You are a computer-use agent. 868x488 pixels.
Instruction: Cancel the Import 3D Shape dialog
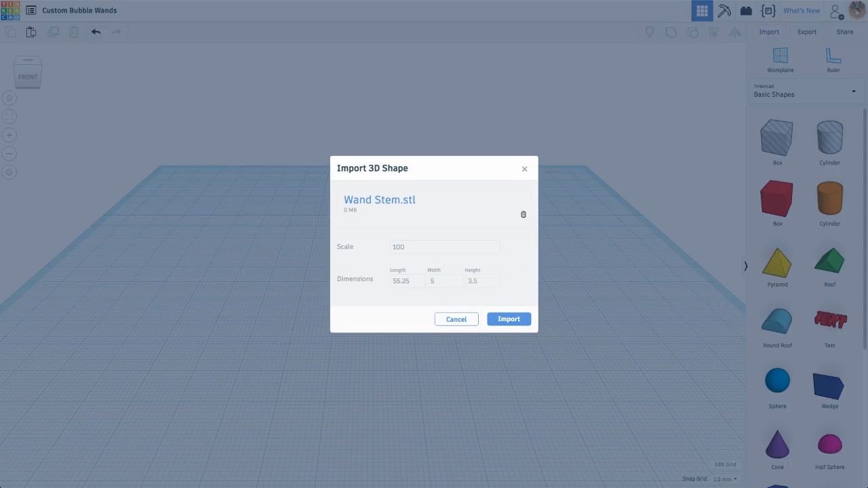coord(456,319)
